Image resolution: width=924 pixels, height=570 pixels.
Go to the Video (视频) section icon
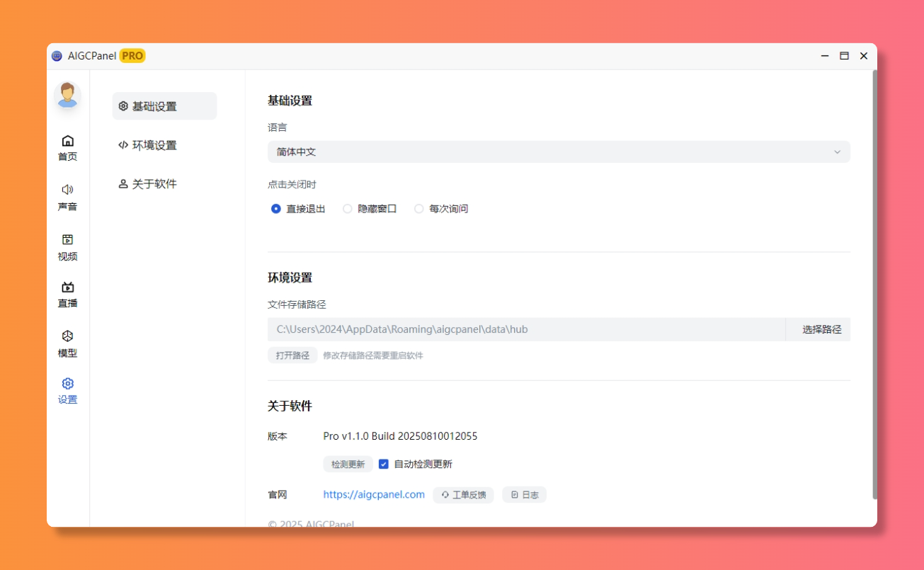point(67,240)
